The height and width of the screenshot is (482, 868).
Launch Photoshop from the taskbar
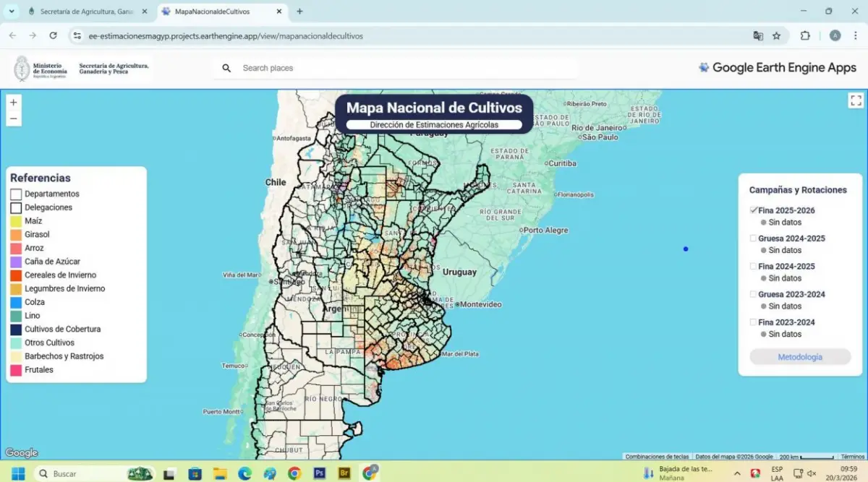click(318, 473)
